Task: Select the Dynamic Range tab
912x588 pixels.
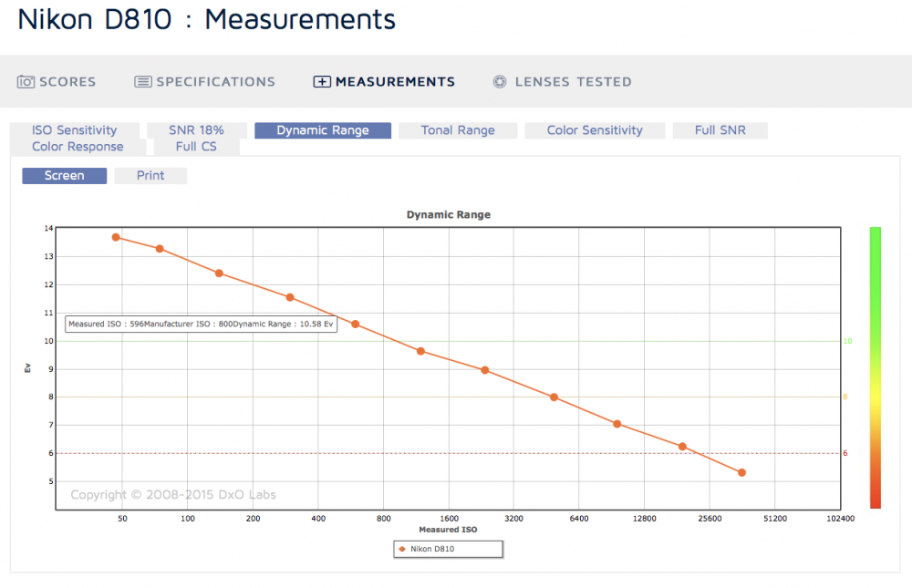Action: pyautogui.click(x=323, y=130)
